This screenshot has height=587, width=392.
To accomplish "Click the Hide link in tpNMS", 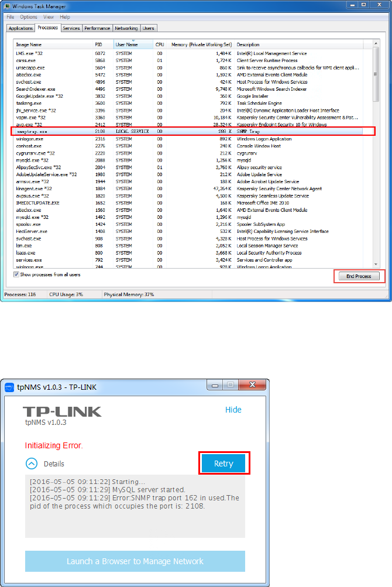I will pos(233,410).
